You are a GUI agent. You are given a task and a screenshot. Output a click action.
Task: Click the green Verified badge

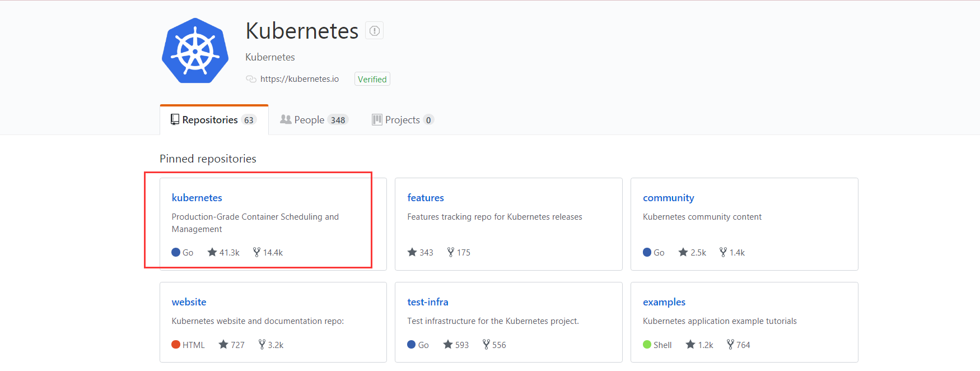click(372, 79)
